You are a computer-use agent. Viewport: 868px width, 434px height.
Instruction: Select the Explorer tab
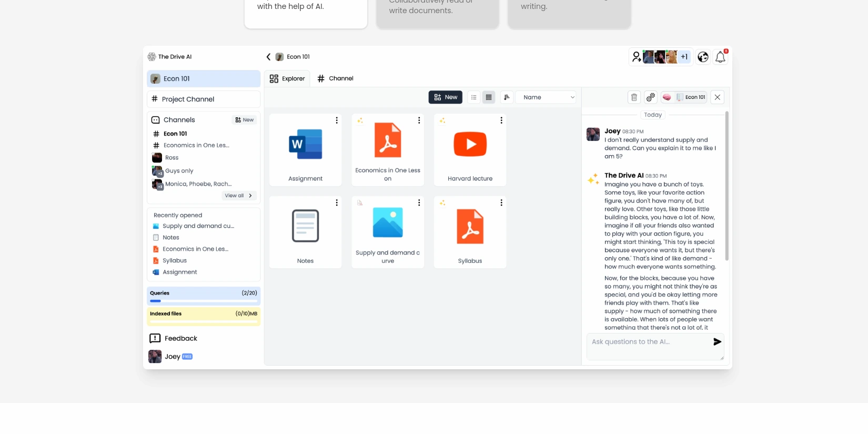pos(287,78)
